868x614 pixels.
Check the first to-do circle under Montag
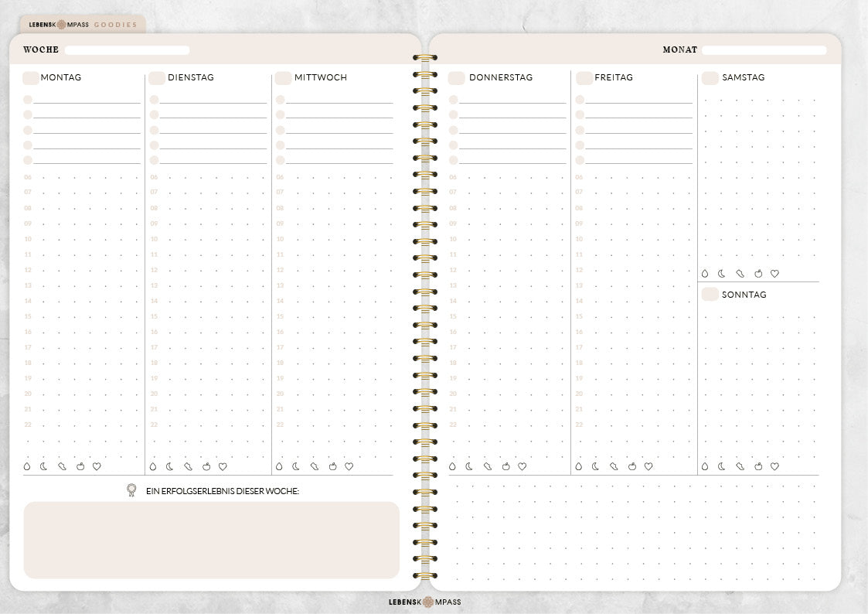click(x=28, y=100)
